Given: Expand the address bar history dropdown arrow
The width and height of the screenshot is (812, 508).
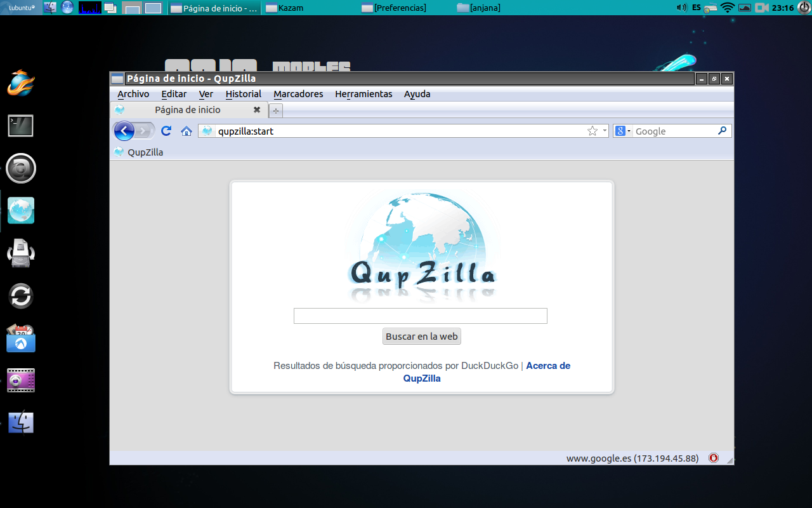Looking at the screenshot, I should 605,131.
